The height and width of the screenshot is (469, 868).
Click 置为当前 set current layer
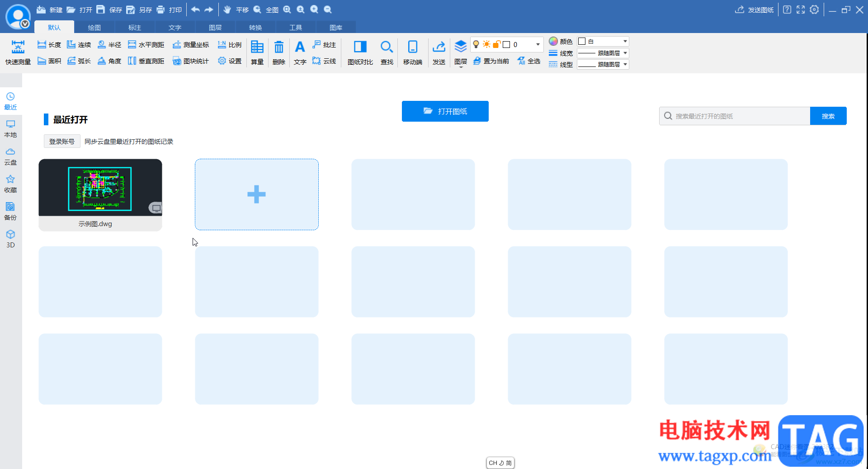point(491,61)
